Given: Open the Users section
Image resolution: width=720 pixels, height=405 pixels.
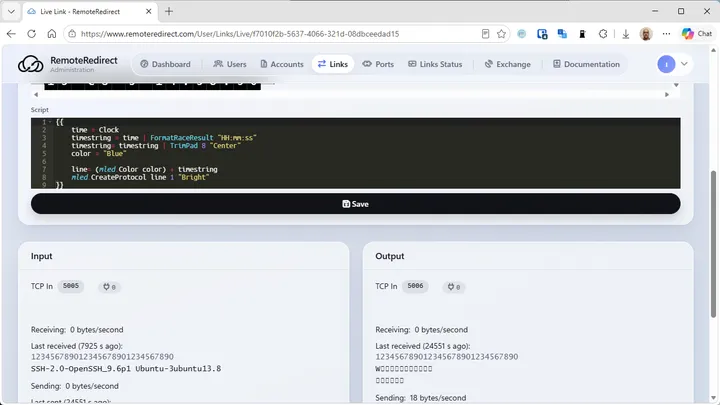Looking at the screenshot, I should (x=230, y=64).
